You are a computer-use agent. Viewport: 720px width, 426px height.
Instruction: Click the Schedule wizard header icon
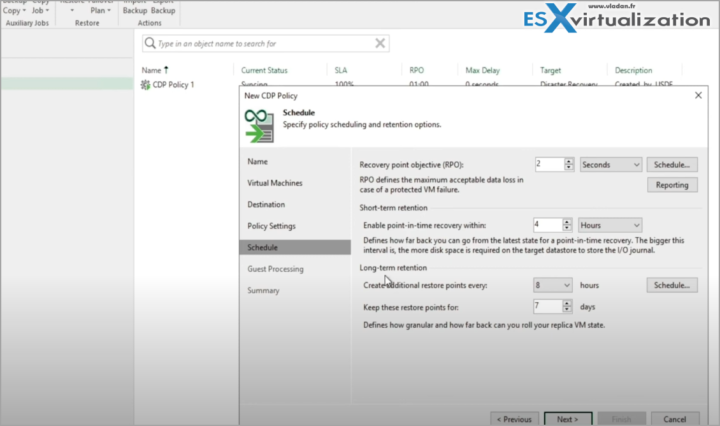pyautogui.click(x=259, y=126)
